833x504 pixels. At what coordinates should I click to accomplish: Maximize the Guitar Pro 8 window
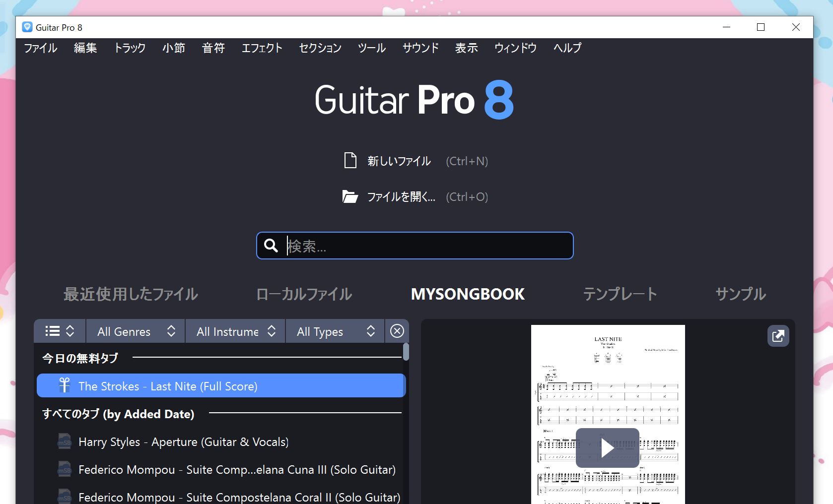coord(761,27)
